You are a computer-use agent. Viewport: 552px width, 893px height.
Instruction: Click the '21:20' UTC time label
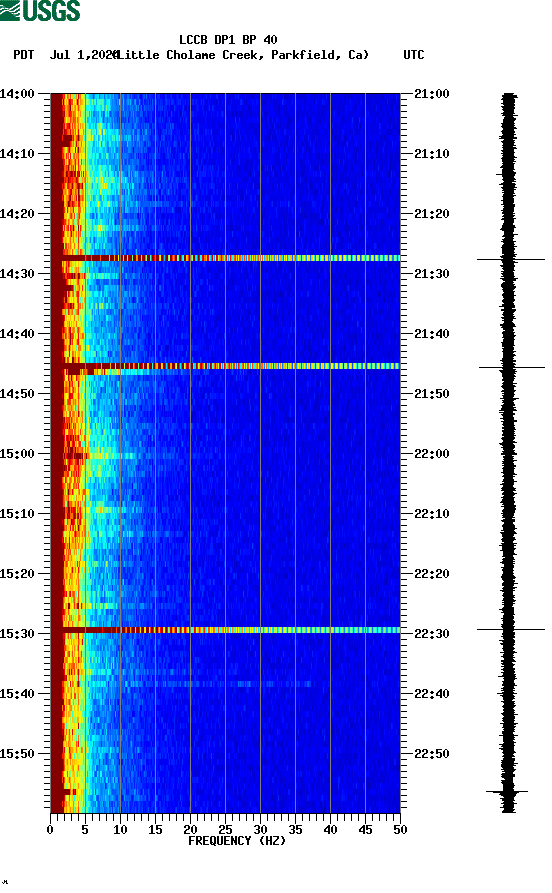[432, 214]
